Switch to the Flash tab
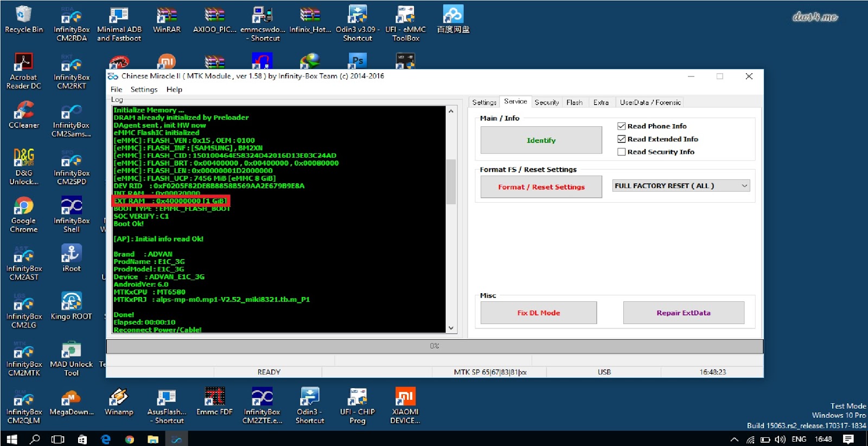The image size is (868, 446). pyautogui.click(x=575, y=102)
